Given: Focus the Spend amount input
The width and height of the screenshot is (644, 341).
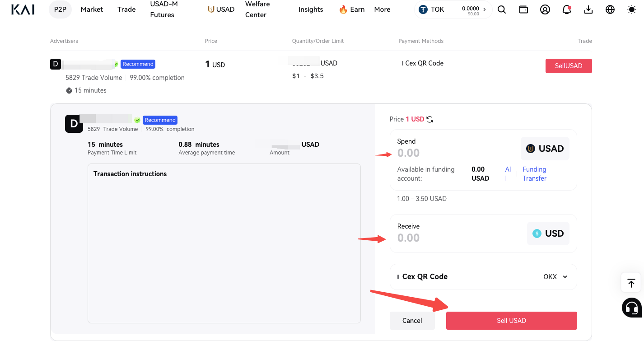Looking at the screenshot, I should click(x=456, y=153).
